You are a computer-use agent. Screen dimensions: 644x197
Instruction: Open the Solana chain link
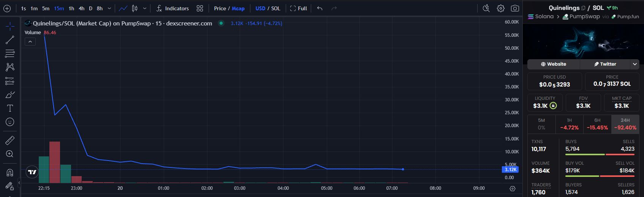(x=541, y=17)
